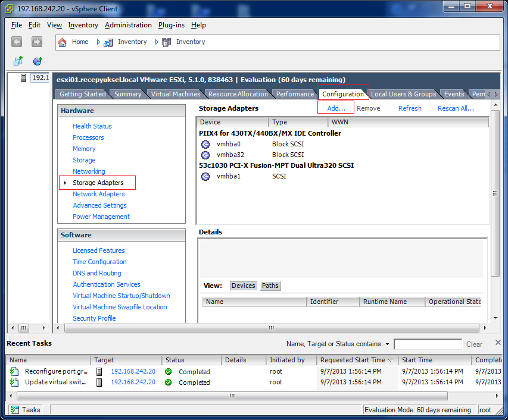The width and height of the screenshot is (508, 420).
Task: Click the Clear filter button
Action: pyautogui.click(x=474, y=344)
